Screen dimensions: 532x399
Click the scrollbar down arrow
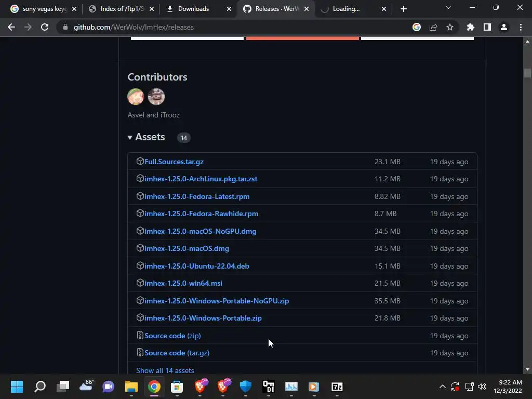click(527, 369)
